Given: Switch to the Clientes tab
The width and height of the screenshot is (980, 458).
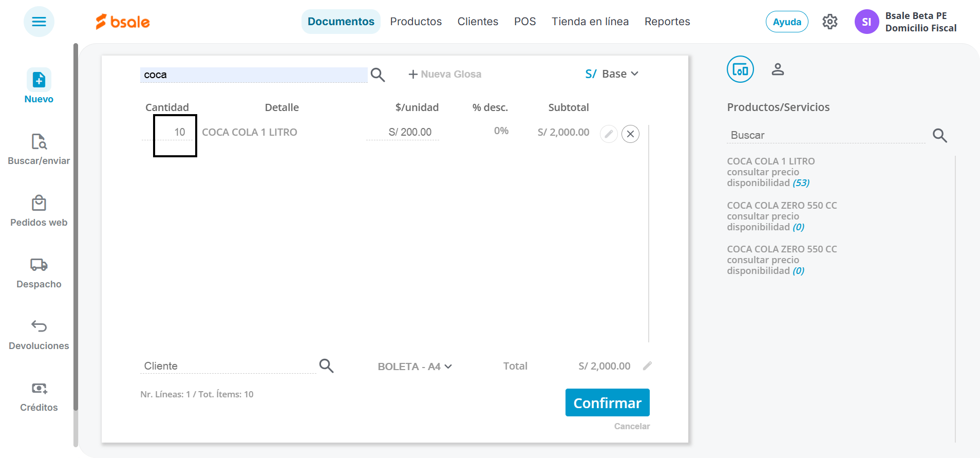Looking at the screenshot, I should [478, 22].
